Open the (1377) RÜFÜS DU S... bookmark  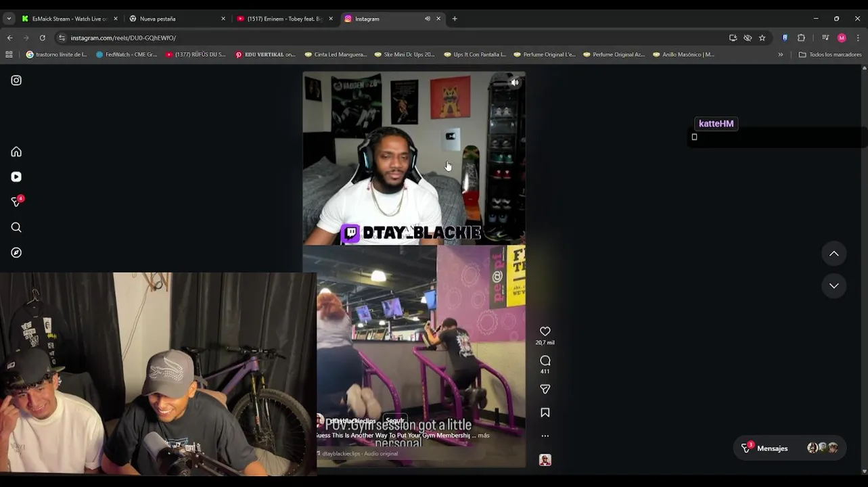click(196, 55)
